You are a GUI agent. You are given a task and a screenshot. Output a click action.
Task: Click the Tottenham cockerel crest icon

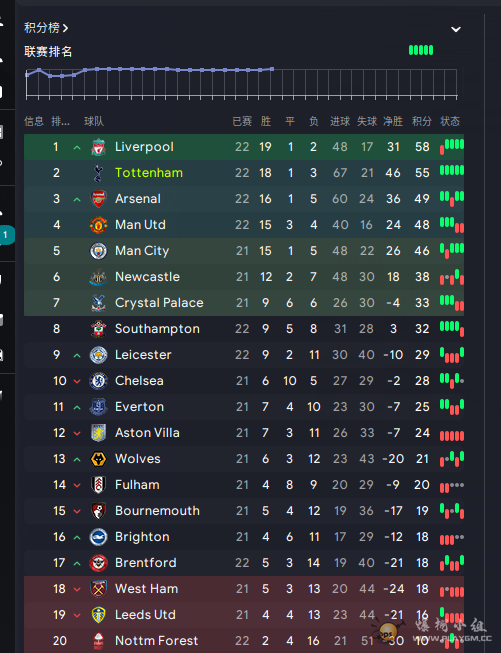coord(98,173)
